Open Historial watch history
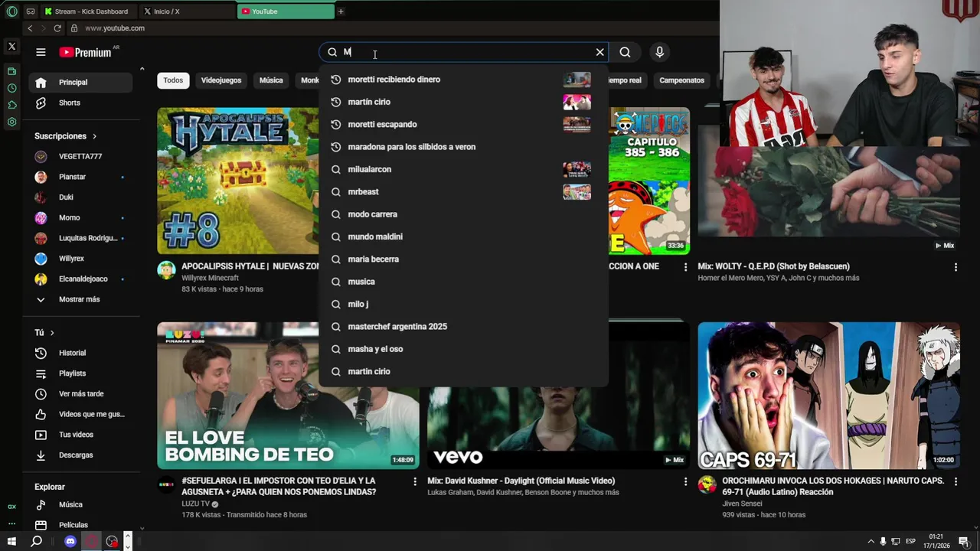This screenshot has width=980, height=551. pos(80,353)
